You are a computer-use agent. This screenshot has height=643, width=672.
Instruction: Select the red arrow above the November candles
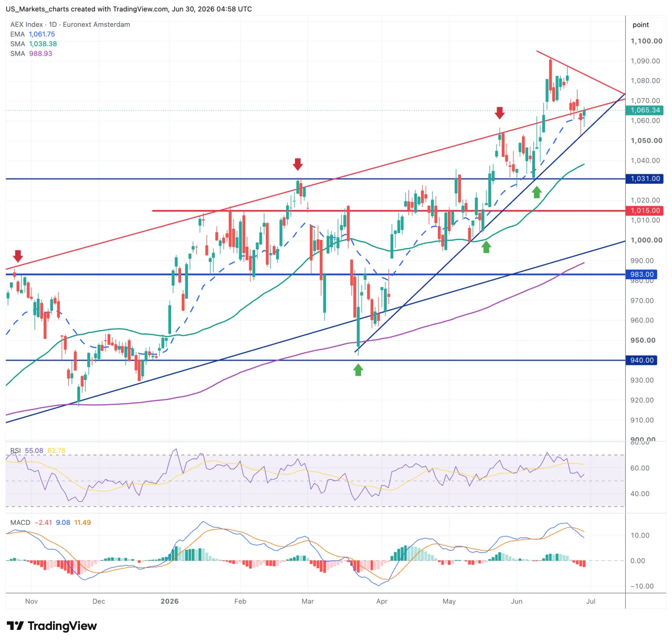coord(18,256)
